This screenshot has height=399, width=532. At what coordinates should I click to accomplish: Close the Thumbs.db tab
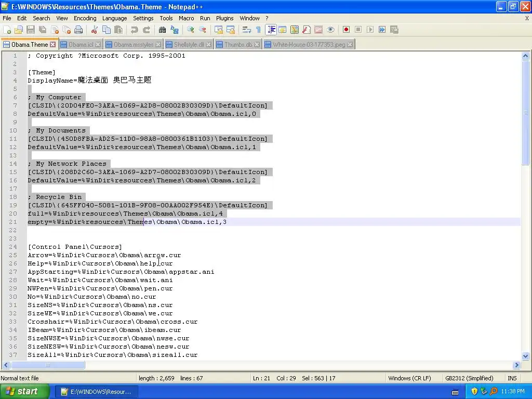pyautogui.click(x=257, y=45)
